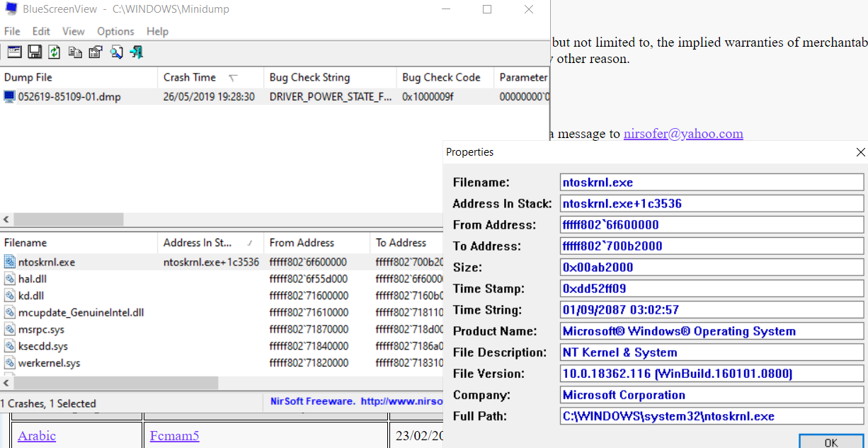
Task: Sort by Parameter column header
Action: click(x=522, y=77)
